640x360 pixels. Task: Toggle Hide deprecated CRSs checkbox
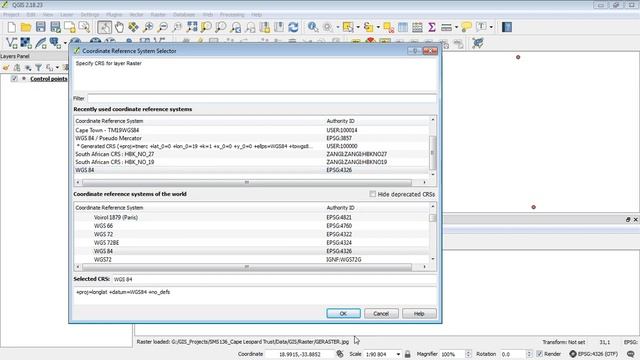tap(373, 194)
